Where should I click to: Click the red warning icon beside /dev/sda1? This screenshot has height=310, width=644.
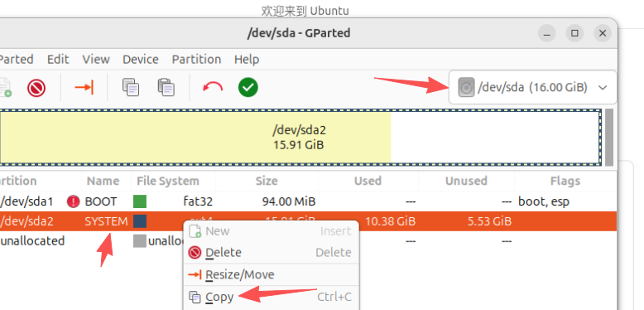pyautogui.click(x=74, y=201)
